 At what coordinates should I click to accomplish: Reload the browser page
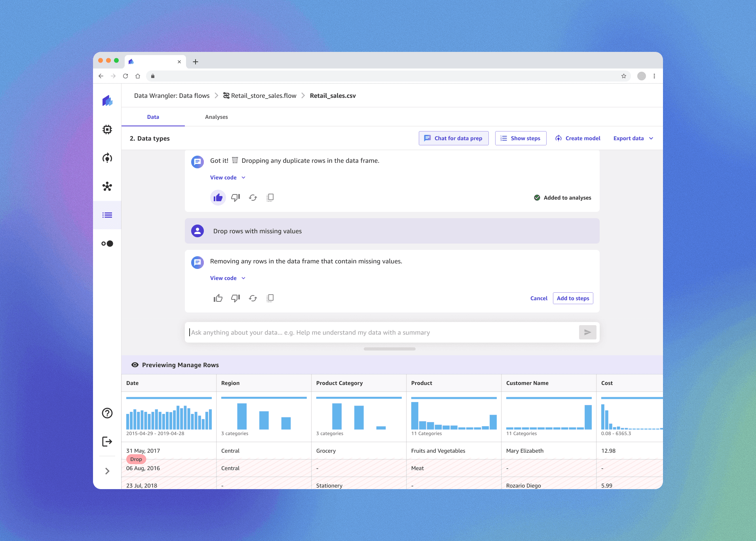125,76
